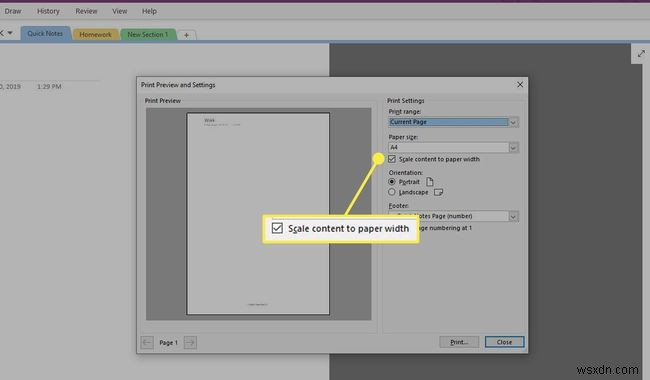The image size is (650, 380).
Task: Click the A4 paper size field
Action: point(448,148)
